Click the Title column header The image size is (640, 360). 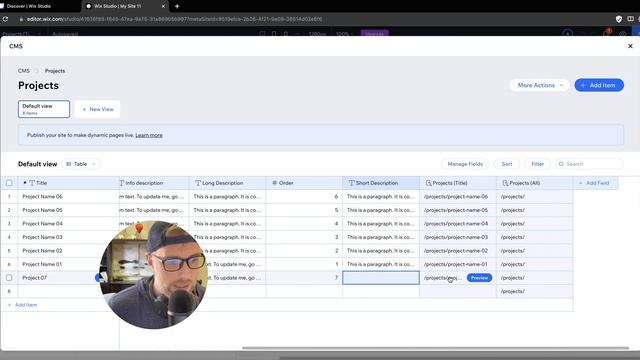69,183
